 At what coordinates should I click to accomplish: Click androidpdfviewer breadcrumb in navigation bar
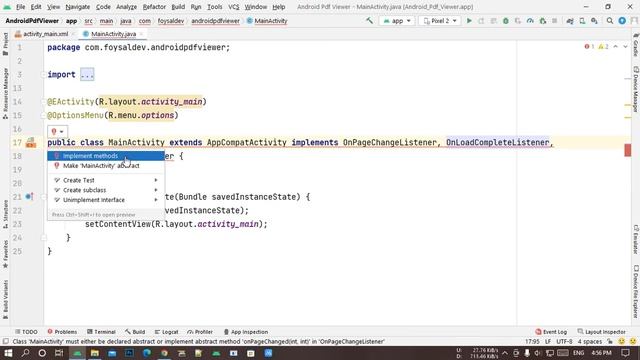coord(216,21)
